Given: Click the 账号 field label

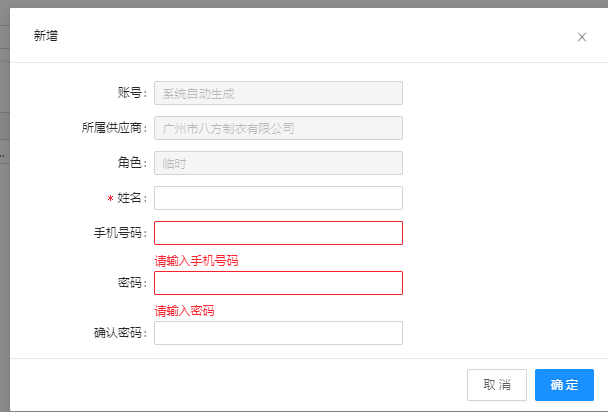Looking at the screenshot, I should tap(131, 93).
